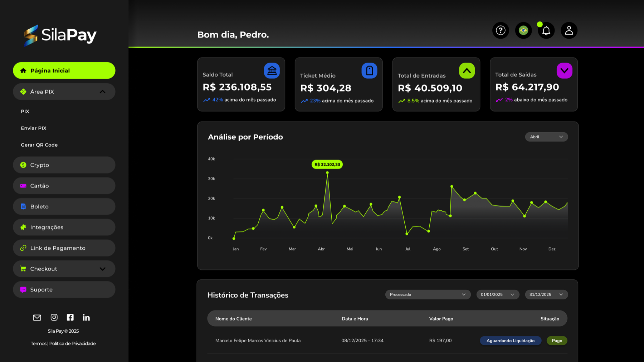Go to Página Inicial
Viewport: 644px width, 362px height.
64,70
